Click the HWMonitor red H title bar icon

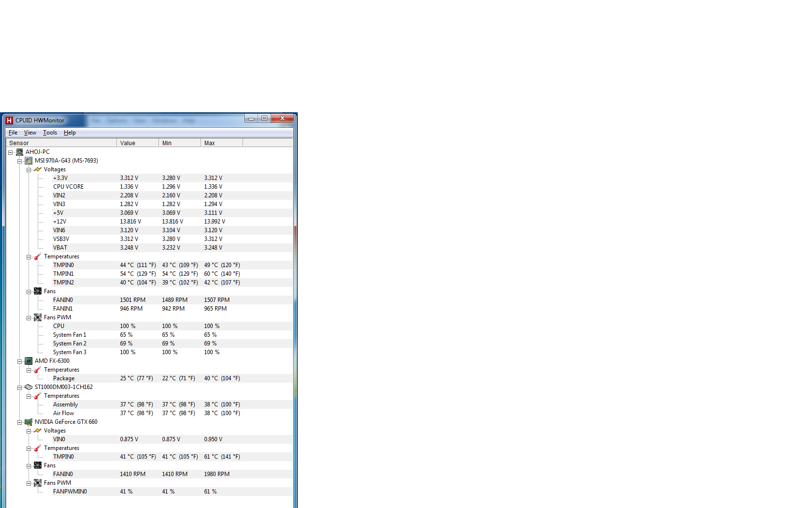[9, 120]
